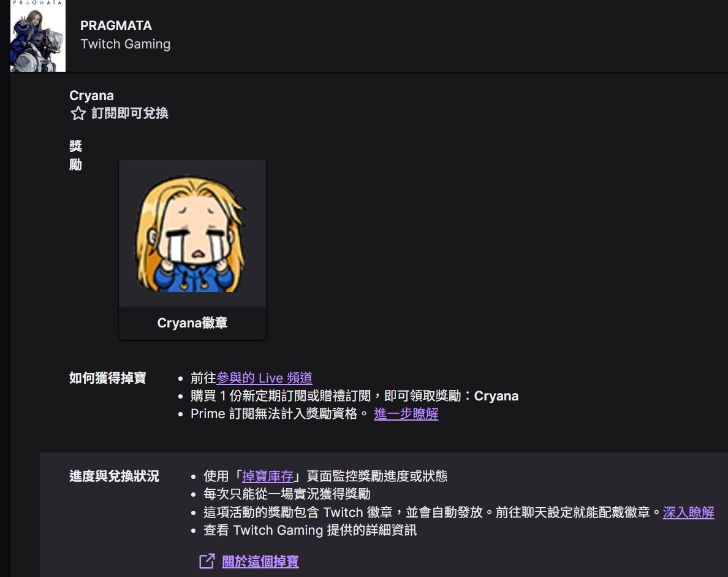Open the 關於這個掉寶 details link
The width and height of the screenshot is (728, 577).
260,562
